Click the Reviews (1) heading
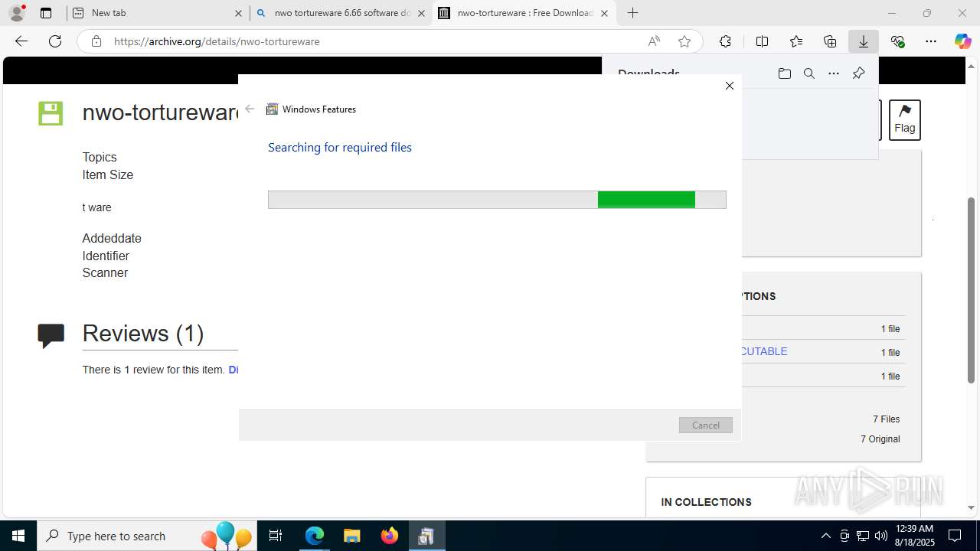Viewport: 980px width, 551px height. [143, 333]
